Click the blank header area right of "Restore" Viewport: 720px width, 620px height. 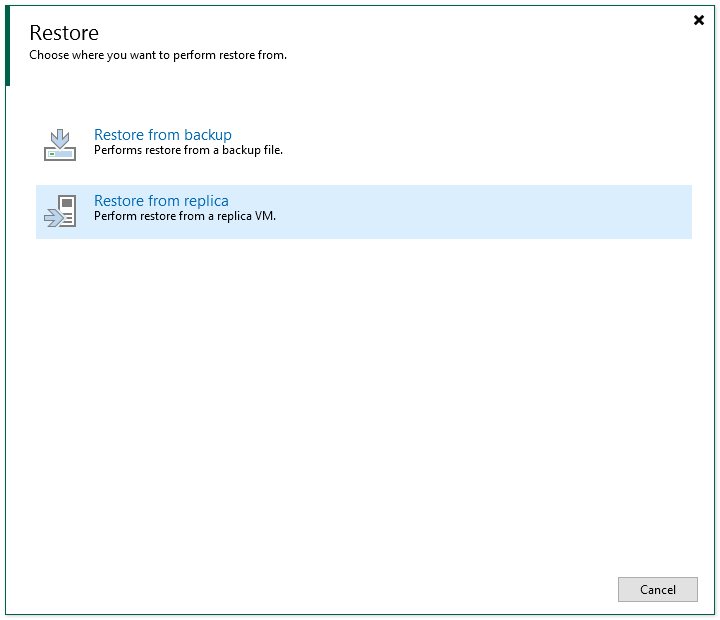pos(400,33)
